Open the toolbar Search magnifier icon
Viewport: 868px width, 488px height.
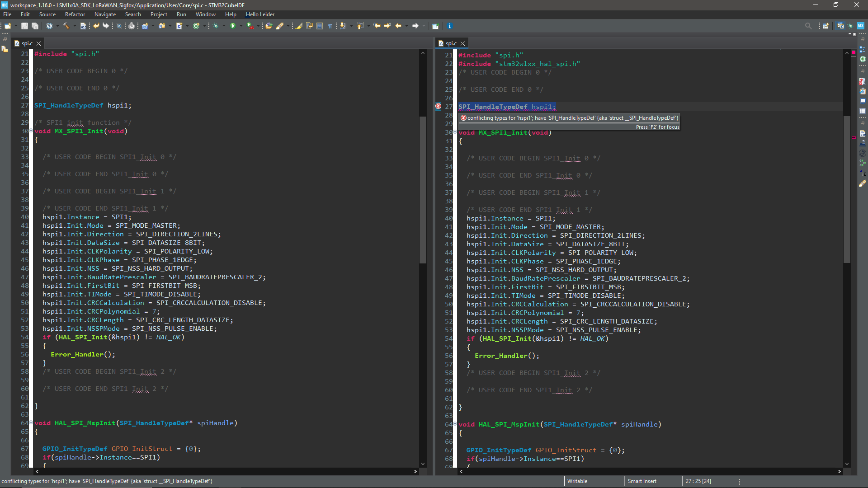(x=808, y=26)
